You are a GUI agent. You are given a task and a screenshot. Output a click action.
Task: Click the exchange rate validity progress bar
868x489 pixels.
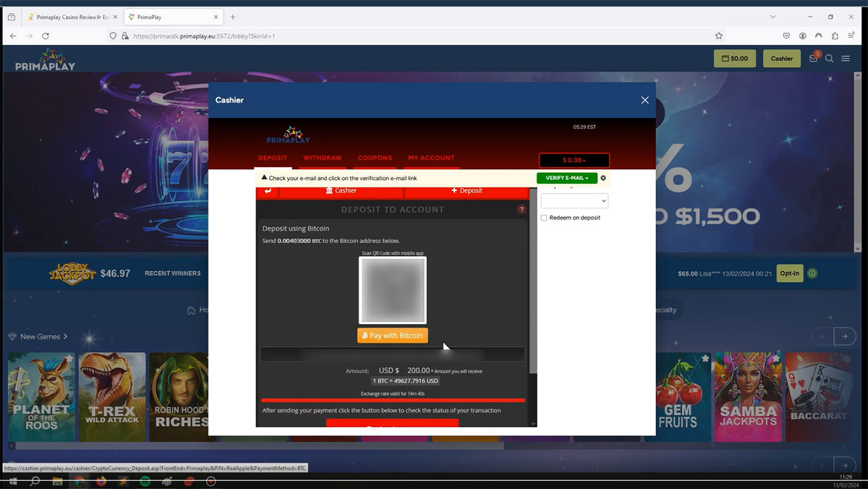[x=393, y=399]
